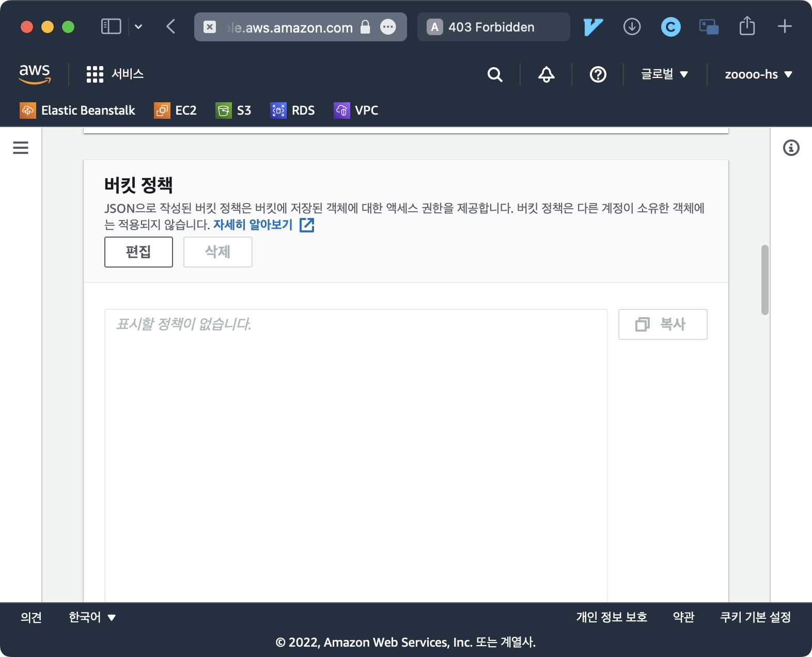Open the VPC service shortcut
The image size is (812, 657).
click(356, 111)
